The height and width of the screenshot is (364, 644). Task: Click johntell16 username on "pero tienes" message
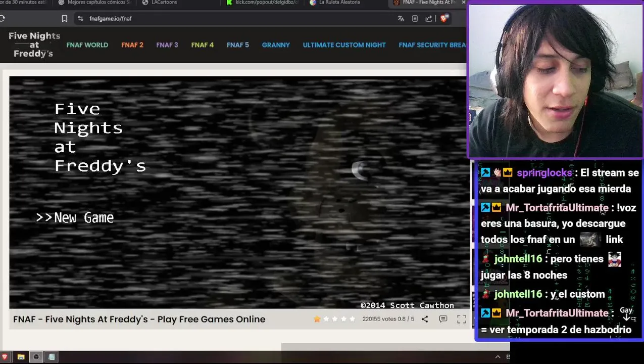[x=518, y=259]
